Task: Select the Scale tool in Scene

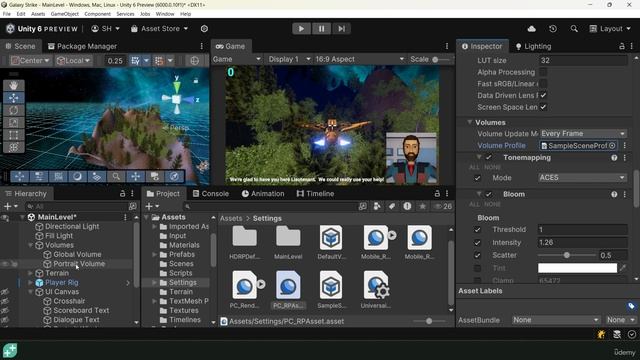Action: point(13,122)
